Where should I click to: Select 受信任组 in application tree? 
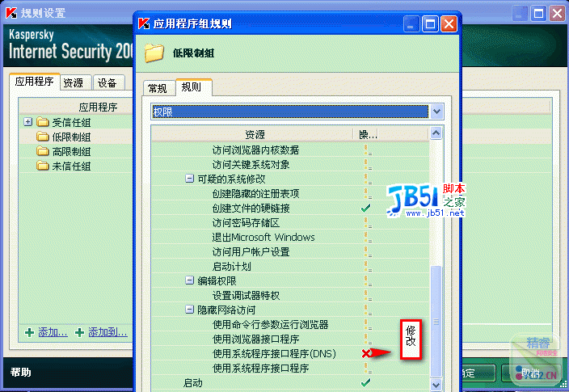pyautogui.click(x=71, y=123)
